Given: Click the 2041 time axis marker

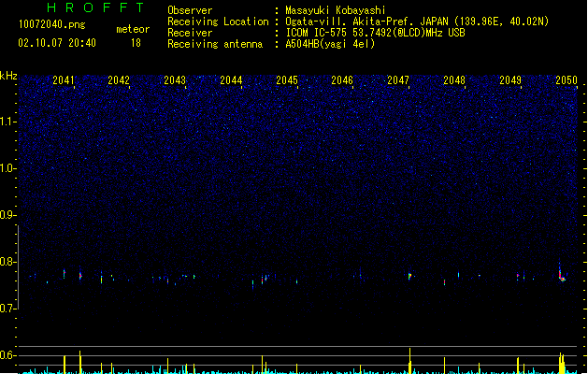Looking at the screenshot, I should 63,80.
